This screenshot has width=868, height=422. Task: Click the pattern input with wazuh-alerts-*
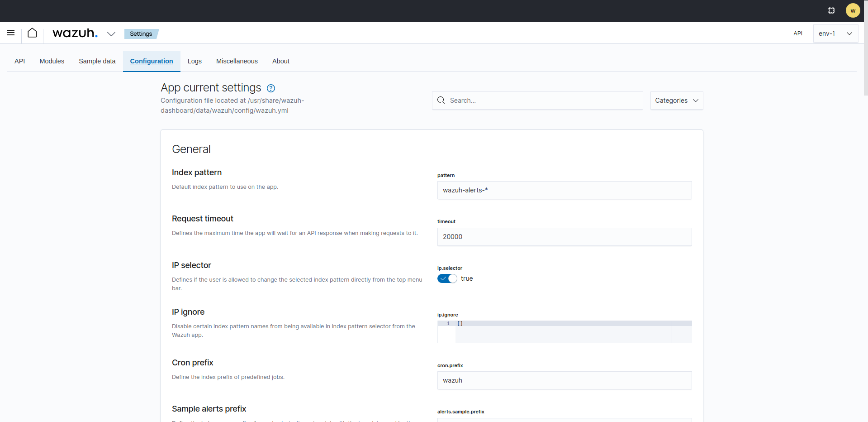(564, 190)
